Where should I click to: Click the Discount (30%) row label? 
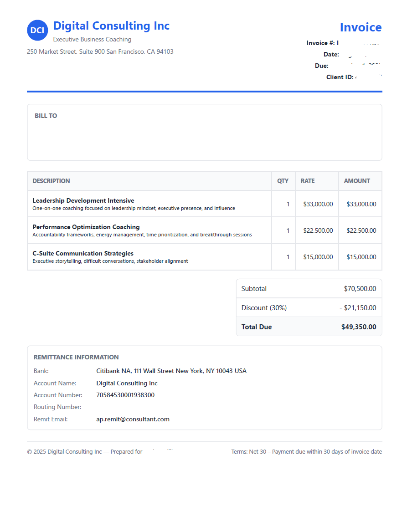(264, 308)
